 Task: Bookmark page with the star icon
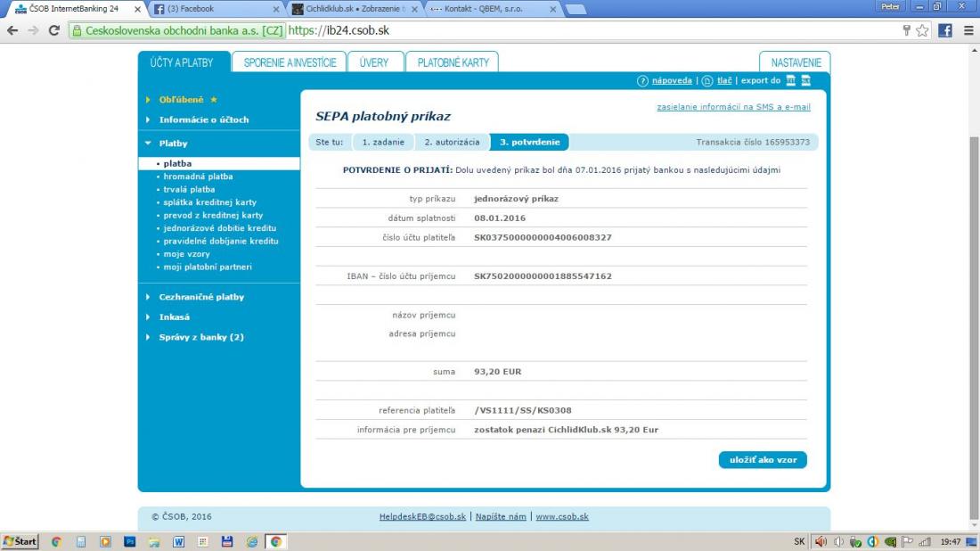point(922,30)
